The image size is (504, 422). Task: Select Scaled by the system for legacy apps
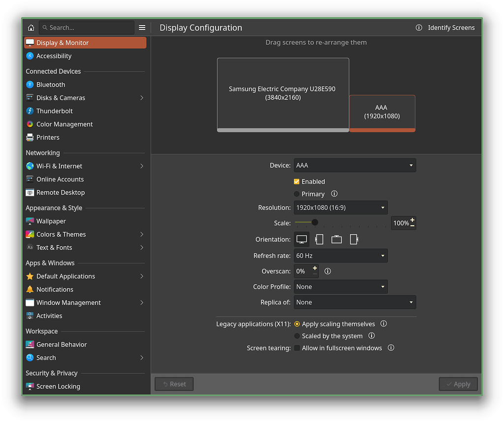click(296, 336)
